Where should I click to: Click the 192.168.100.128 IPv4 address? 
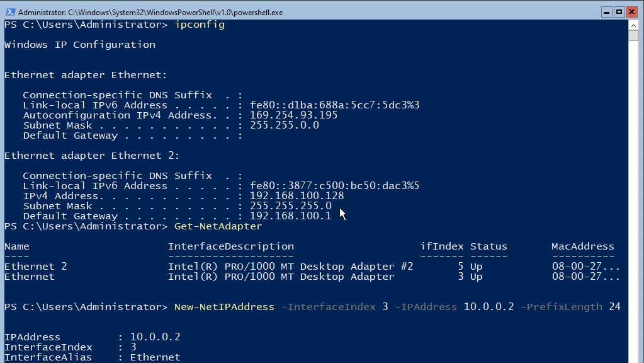tap(297, 196)
